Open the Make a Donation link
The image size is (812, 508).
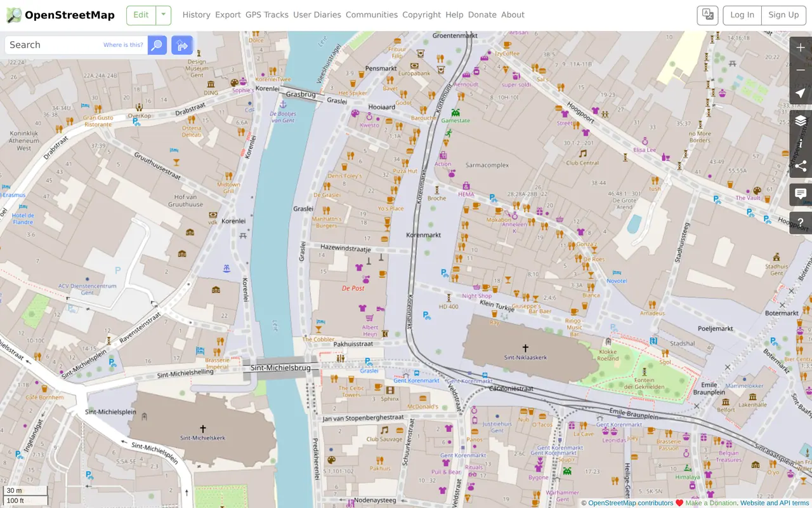coord(711,503)
